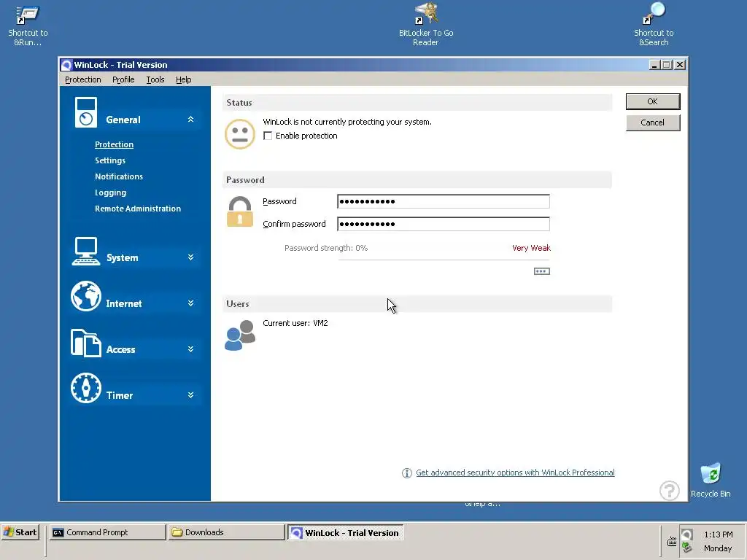
Task: Click the Access section label
Action: pyautogui.click(x=120, y=349)
